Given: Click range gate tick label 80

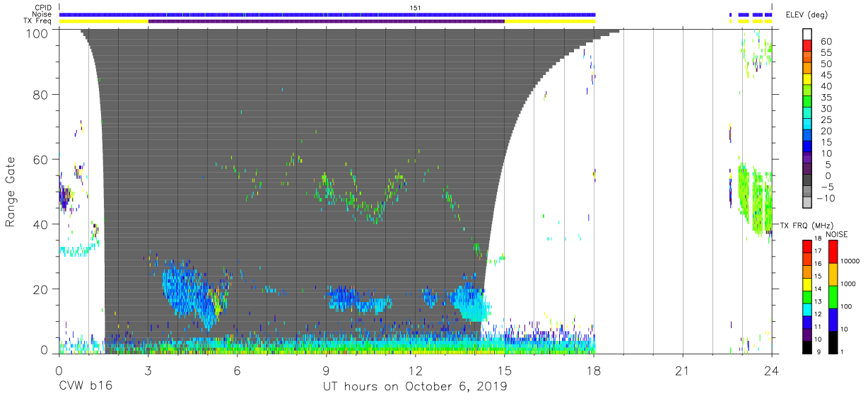Looking at the screenshot, I should tap(40, 94).
